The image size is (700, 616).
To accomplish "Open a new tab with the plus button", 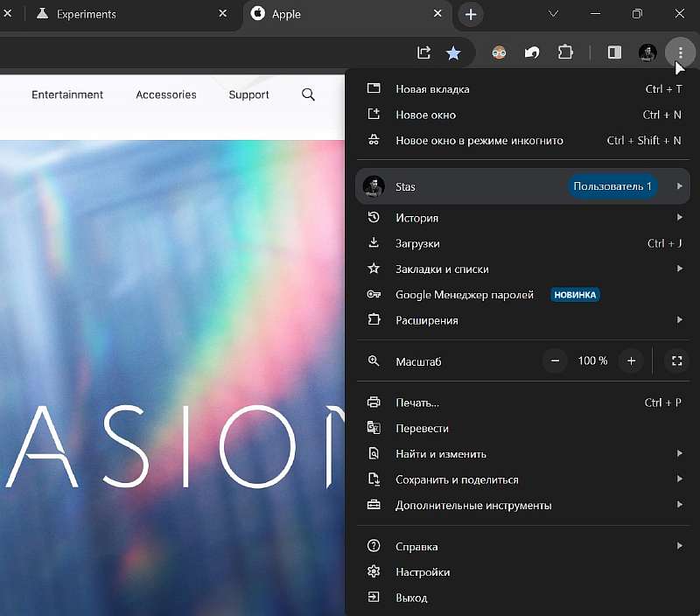I will (471, 14).
